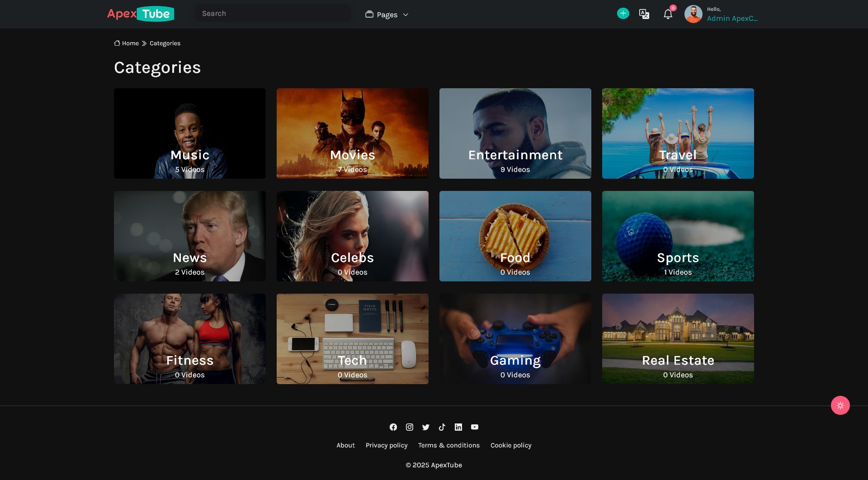Open the Facebook social icon

tap(393, 427)
